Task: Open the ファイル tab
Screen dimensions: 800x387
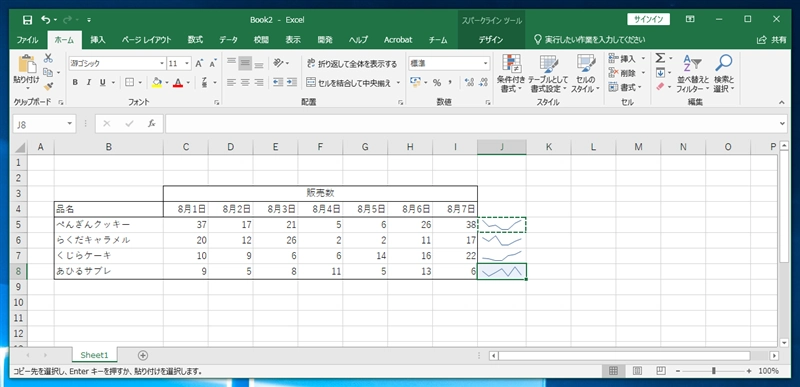Action: tap(28, 40)
